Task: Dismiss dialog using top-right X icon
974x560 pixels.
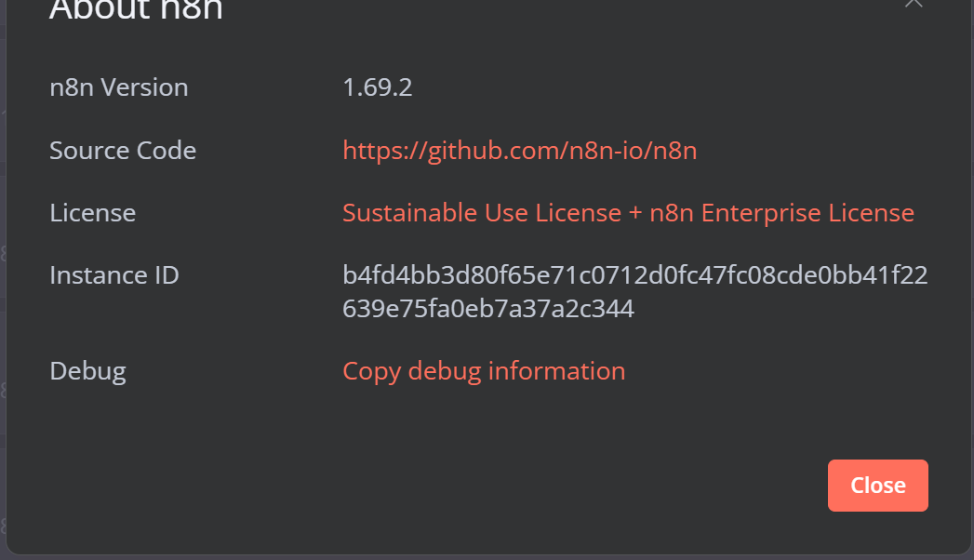Action: [x=914, y=3]
